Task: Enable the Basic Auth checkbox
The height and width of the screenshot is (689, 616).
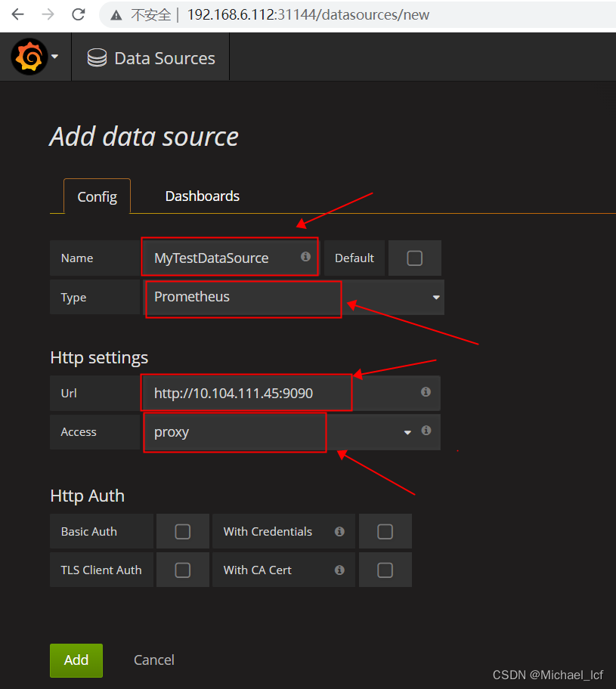Action: coord(182,531)
